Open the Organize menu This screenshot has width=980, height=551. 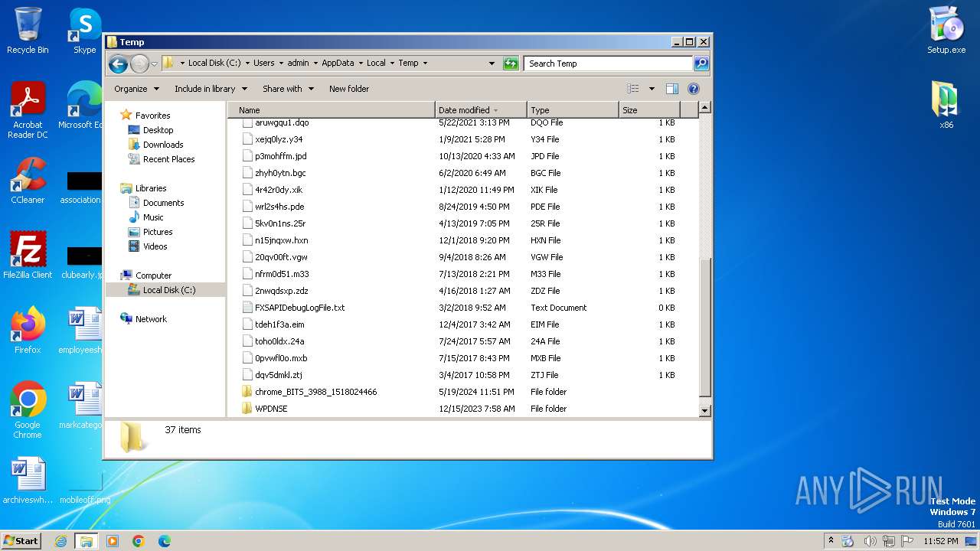pyautogui.click(x=136, y=89)
